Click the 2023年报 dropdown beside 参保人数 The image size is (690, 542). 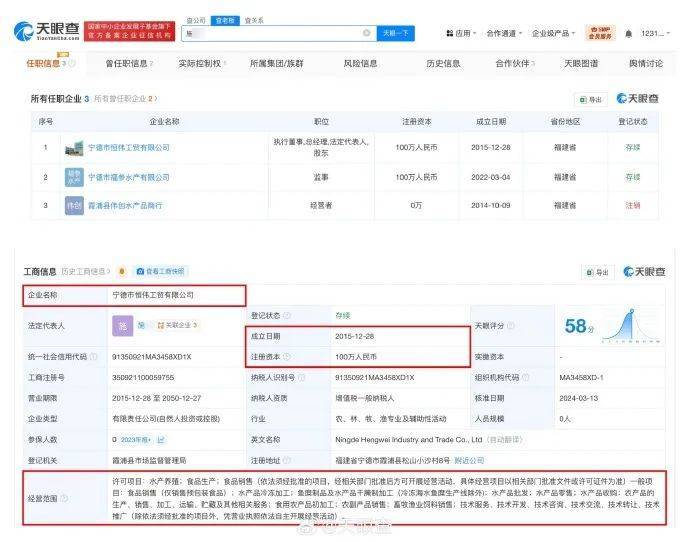[136, 439]
